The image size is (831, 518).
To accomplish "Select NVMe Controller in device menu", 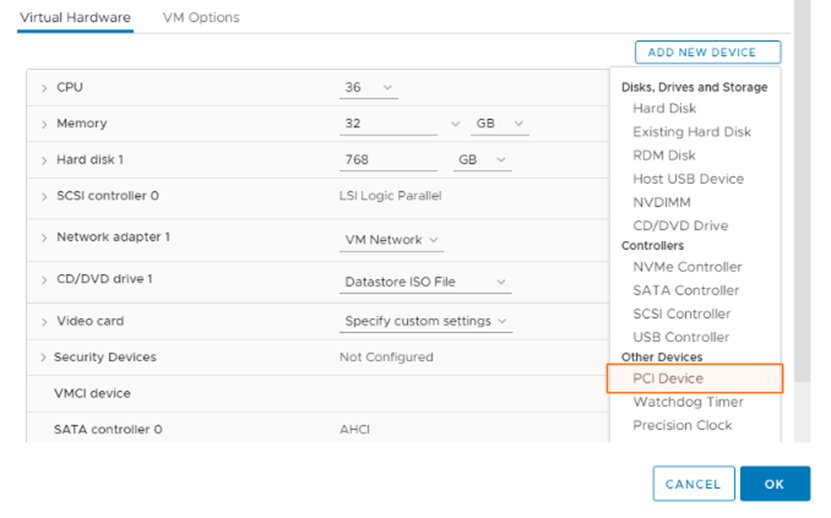I will 687,267.
